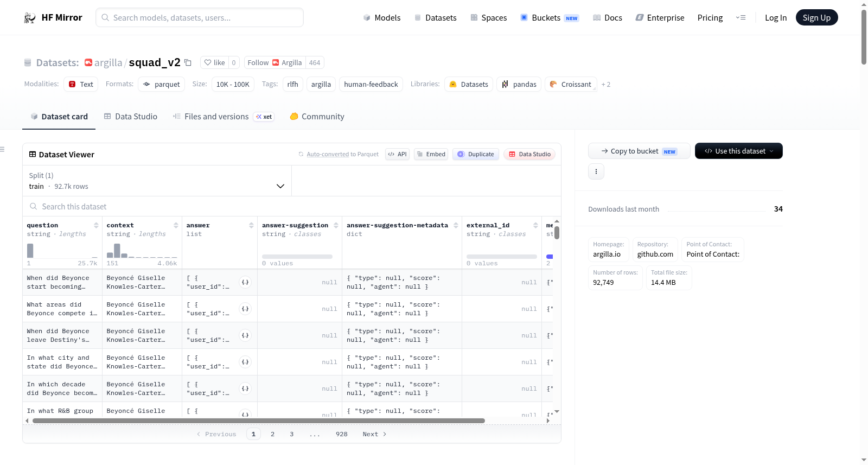This screenshot has width=868, height=465.
Task: Filter by the 10K - 100K size tag
Action: click(x=233, y=84)
